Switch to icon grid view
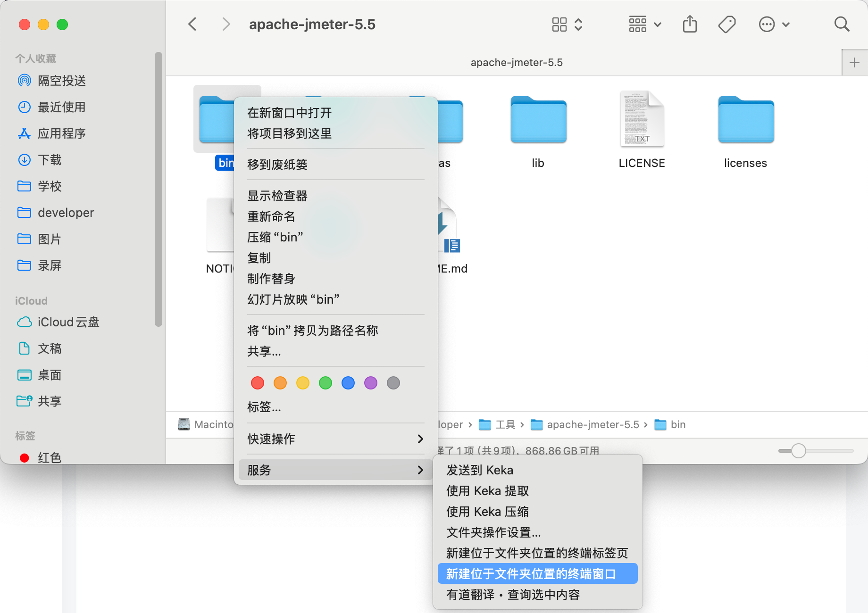Viewport: 868px width, 613px height. [x=559, y=24]
